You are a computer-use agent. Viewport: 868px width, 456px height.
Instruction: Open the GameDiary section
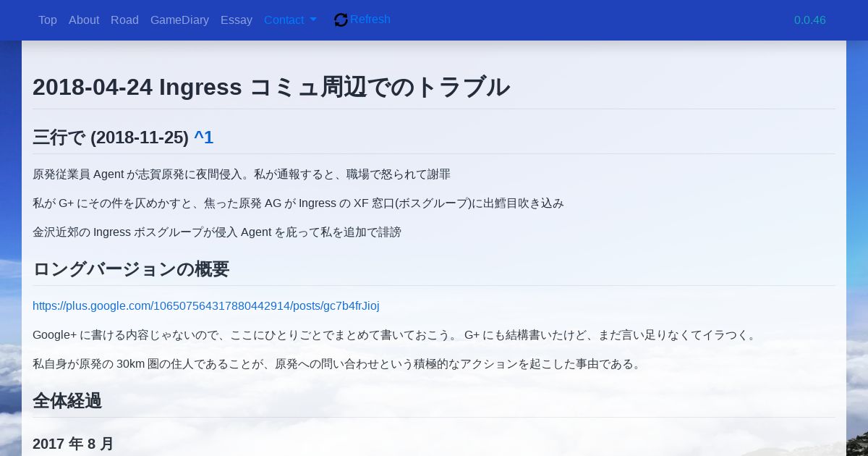point(179,20)
